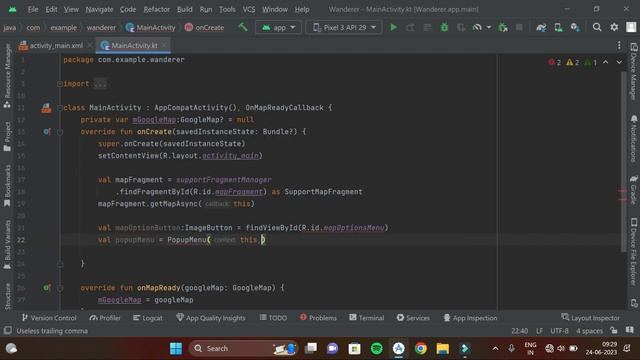Click the onCreate breadcrumb in navigation bar
Image resolution: width=640 pixels, height=360 pixels.
pyautogui.click(x=204, y=27)
